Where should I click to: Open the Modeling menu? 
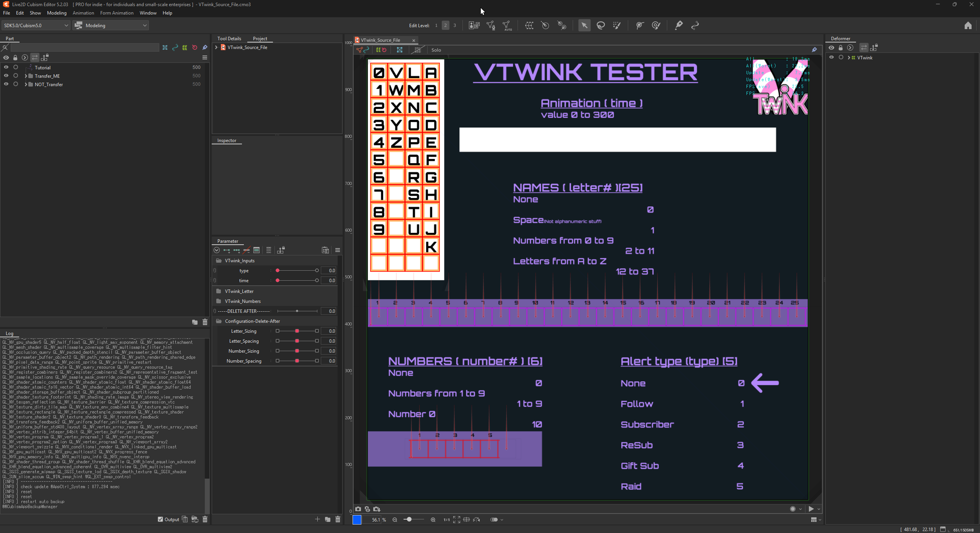tap(57, 13)
